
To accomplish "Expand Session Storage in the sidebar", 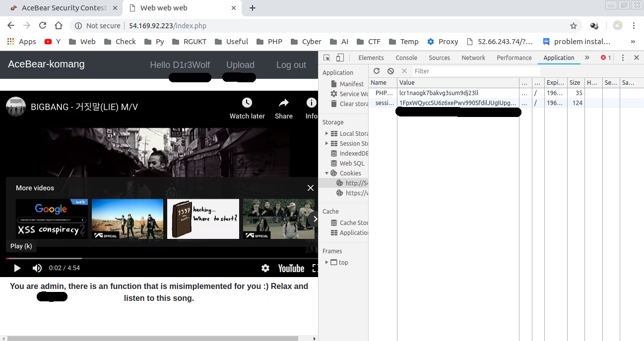I will click(x=326, y=143).
